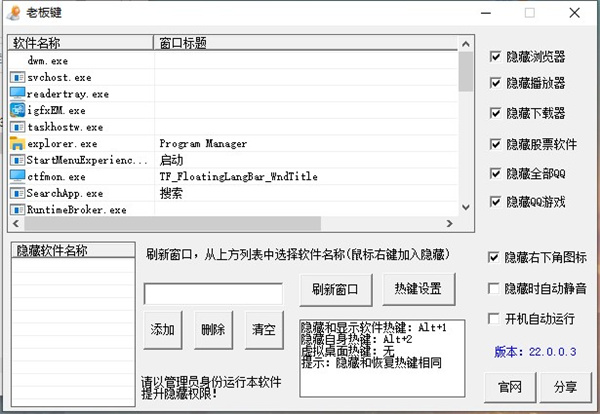Select the dwm.exe row
Viewport: 600px width, 414px height.
pos(233,60)
